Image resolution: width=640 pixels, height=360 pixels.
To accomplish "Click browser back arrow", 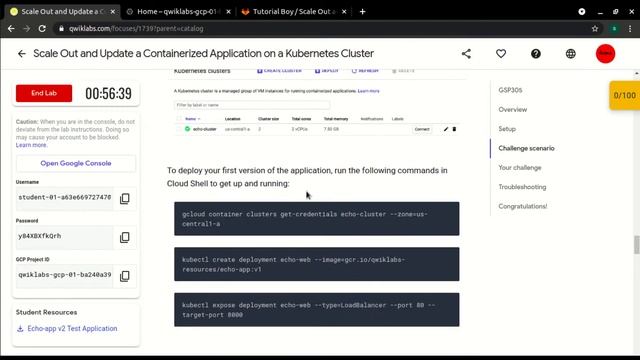I will coord(11,29).
